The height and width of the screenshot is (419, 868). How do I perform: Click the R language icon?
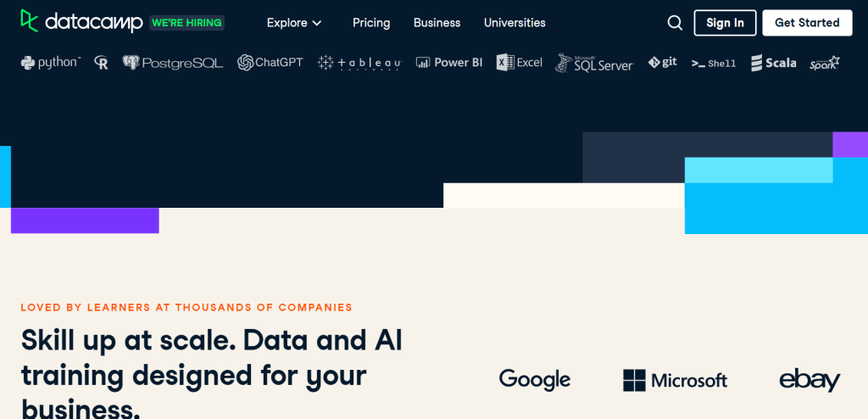point(102,63)
